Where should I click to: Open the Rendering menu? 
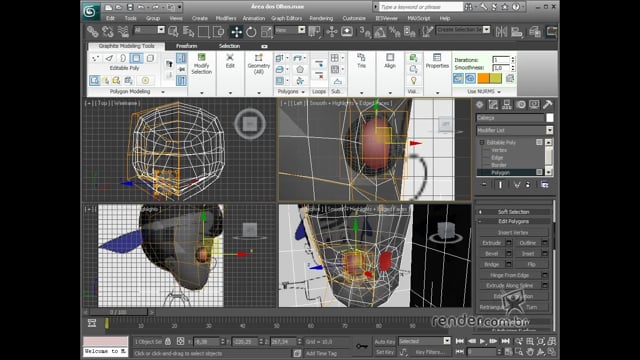pyautogui.click(x=321, y=18)
